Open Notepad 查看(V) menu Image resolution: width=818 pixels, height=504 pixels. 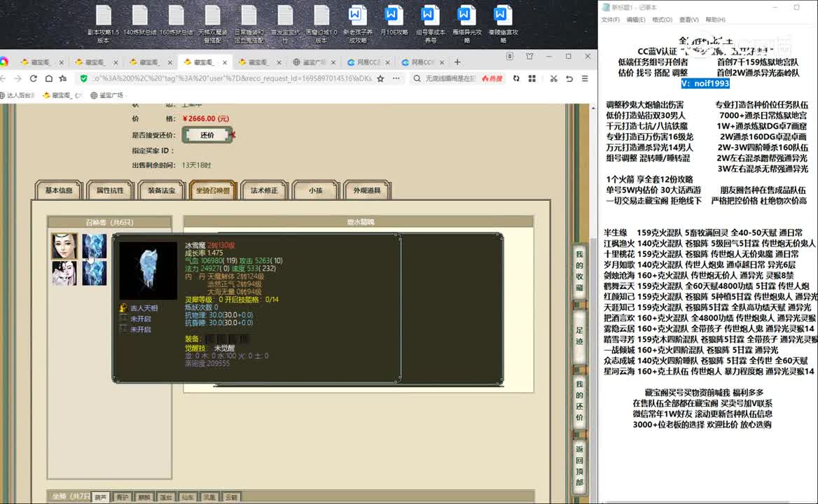pos(688,20)
